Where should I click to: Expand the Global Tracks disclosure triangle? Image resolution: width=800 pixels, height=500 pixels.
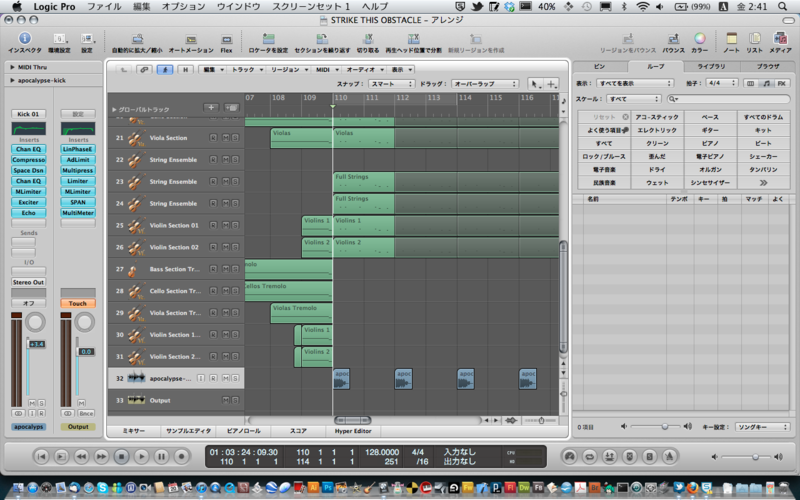tap(114, 109)
